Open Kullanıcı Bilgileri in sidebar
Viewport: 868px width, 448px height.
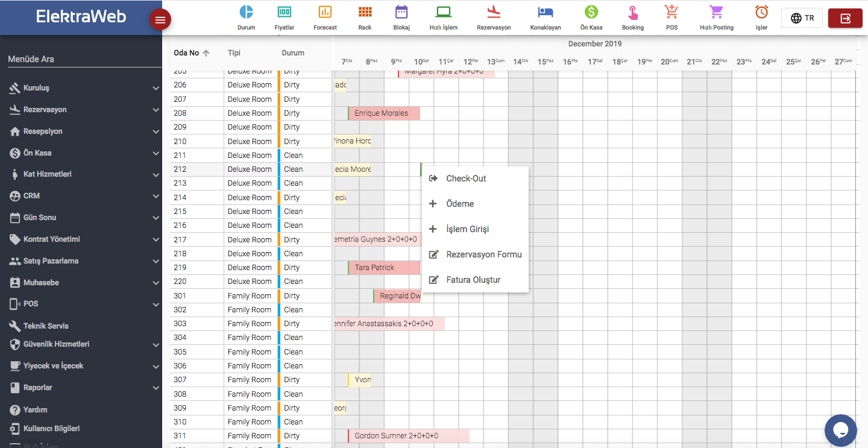click(52, 429)
